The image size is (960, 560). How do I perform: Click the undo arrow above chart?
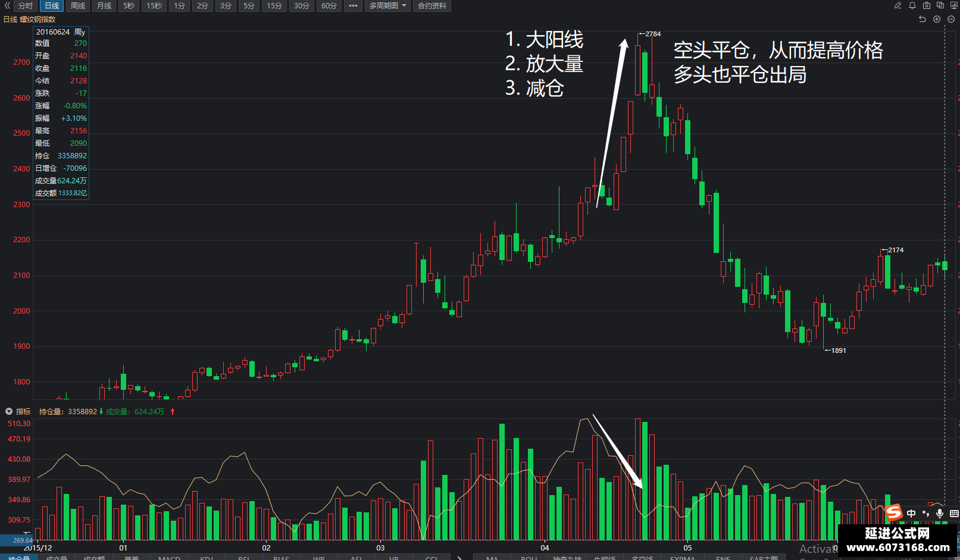click(923, 19)
